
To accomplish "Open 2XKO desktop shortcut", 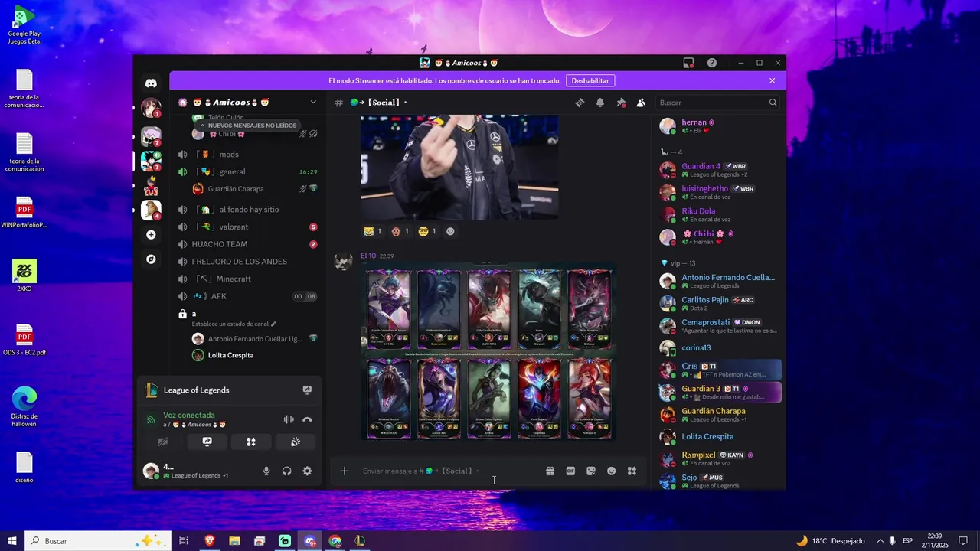I will click(24, 275).
